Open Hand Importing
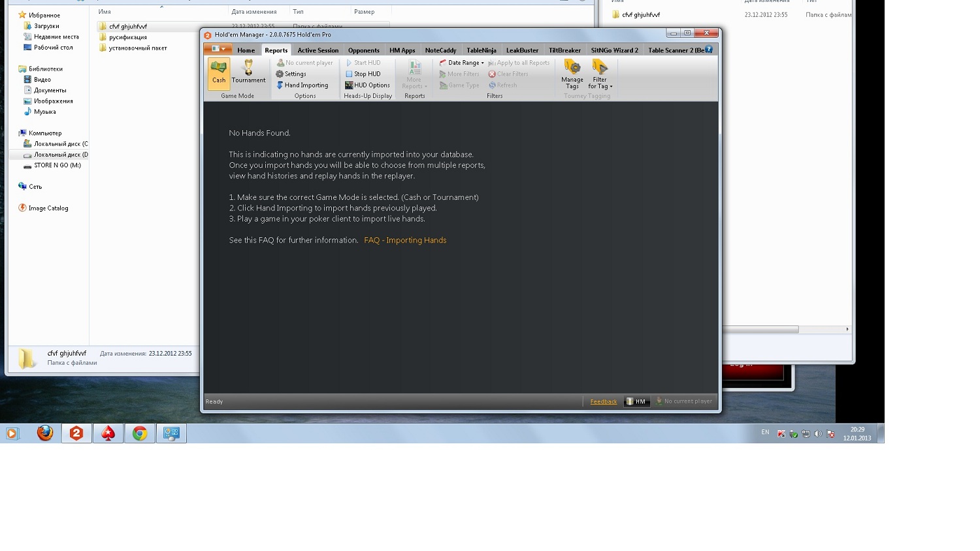980x551 pixels. click(x=302, y=85)
